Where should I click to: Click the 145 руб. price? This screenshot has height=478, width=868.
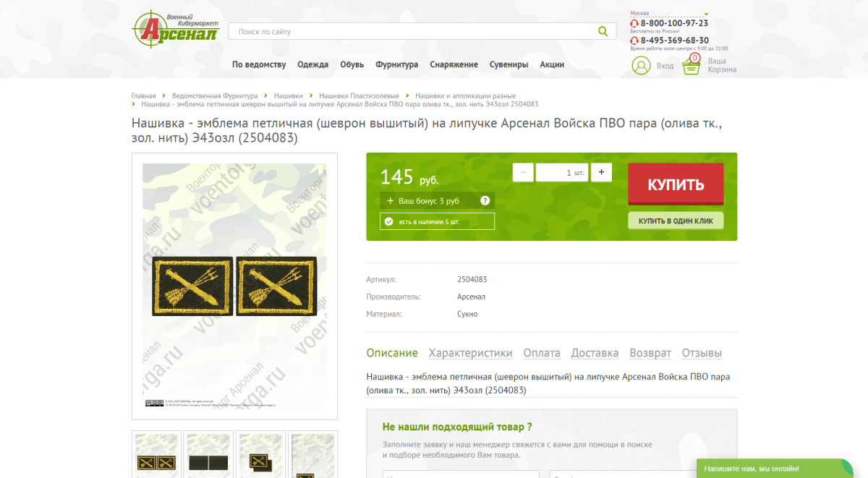(x=409, y=177)
